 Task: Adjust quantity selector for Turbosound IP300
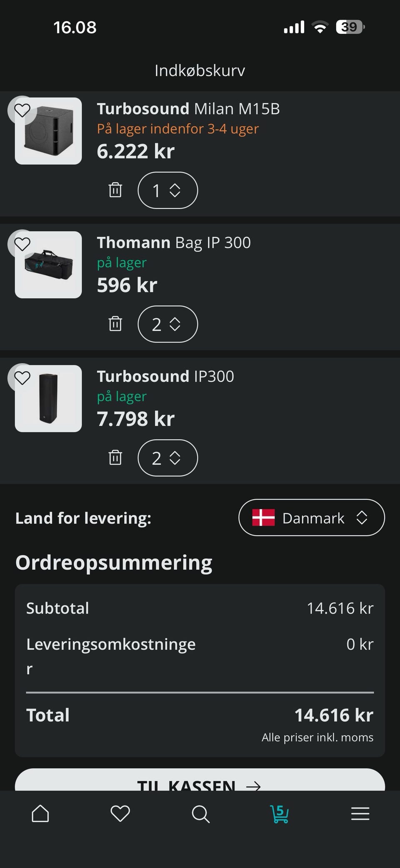(x=167, y=458)
